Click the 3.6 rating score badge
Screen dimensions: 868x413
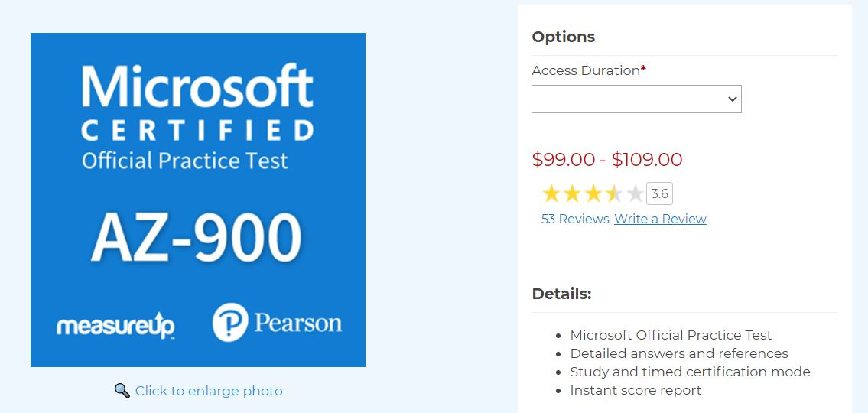659,194
